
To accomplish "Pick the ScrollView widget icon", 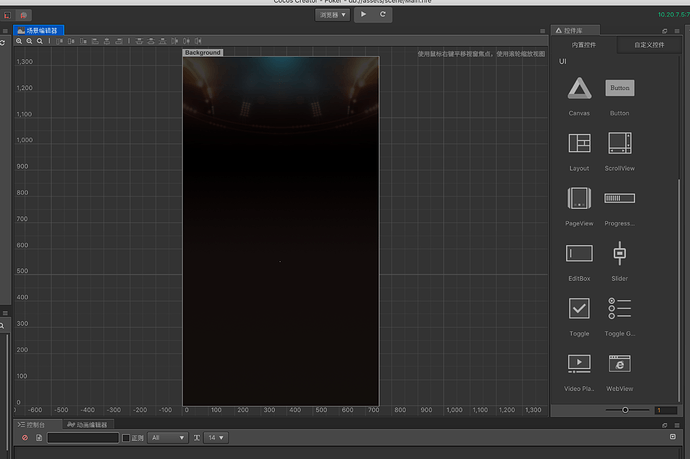I will pyautogui.click(x=620, y=143).
